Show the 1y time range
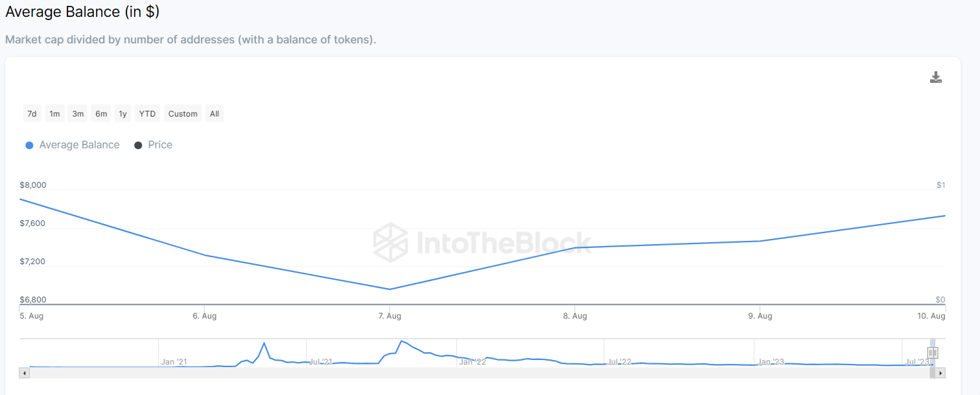The height and width of the screenshot is (395, 980). (122, 114)
